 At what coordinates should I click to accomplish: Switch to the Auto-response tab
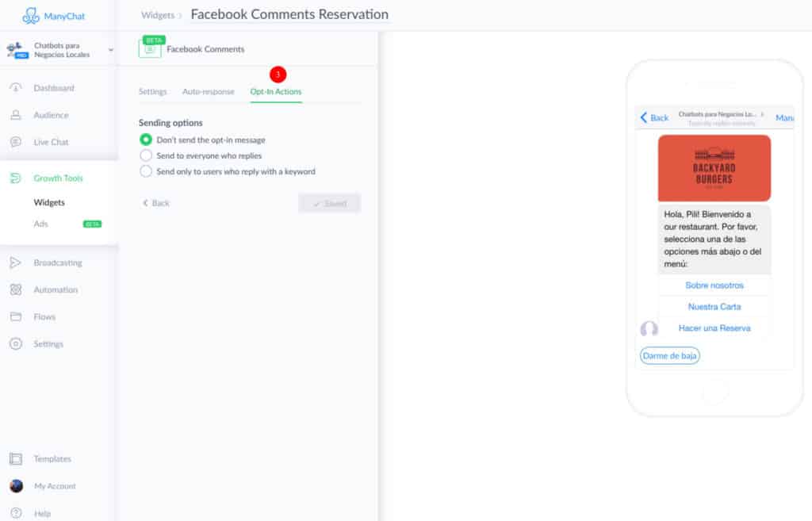[x=209, y=92]
